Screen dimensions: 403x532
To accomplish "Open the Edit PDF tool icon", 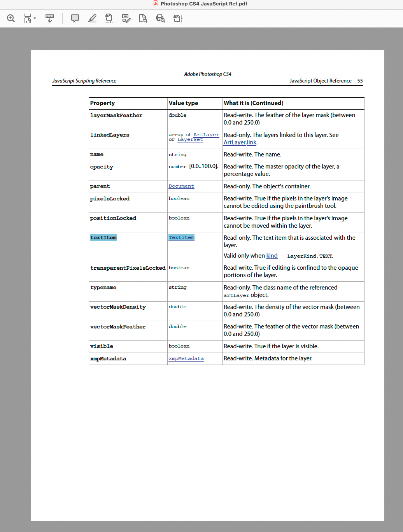I will (126, 18).
